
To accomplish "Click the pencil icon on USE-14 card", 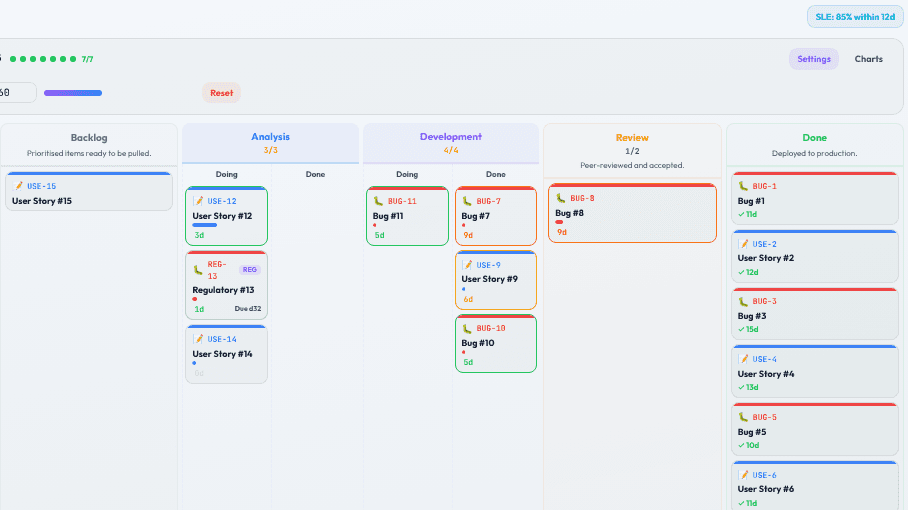I will coord(199,339).
